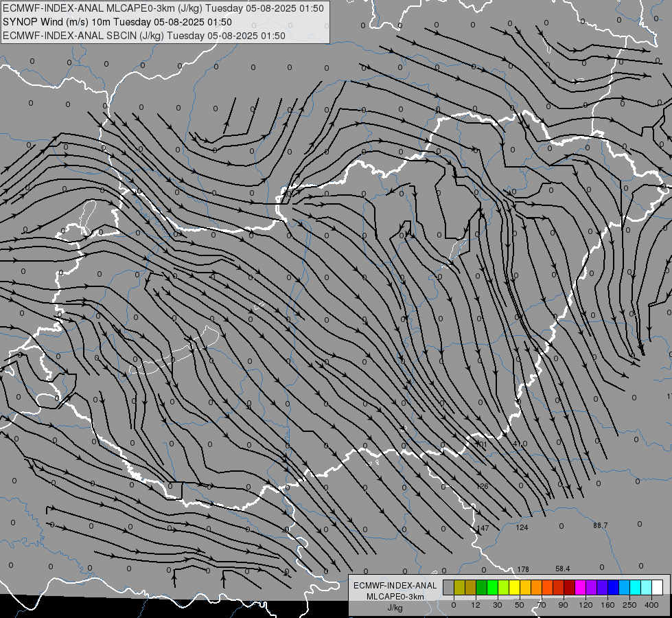Click the legend tick label 400

tap(651, 605)
